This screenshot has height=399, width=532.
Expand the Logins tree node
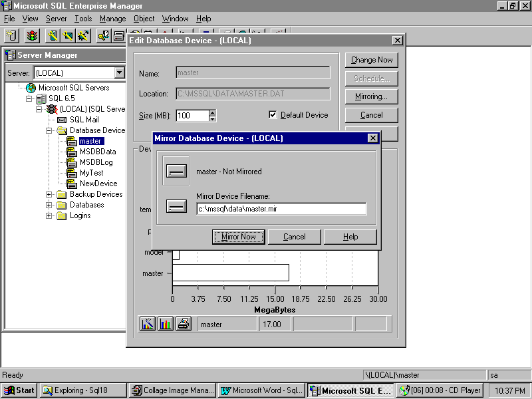(x=49, y=215)
